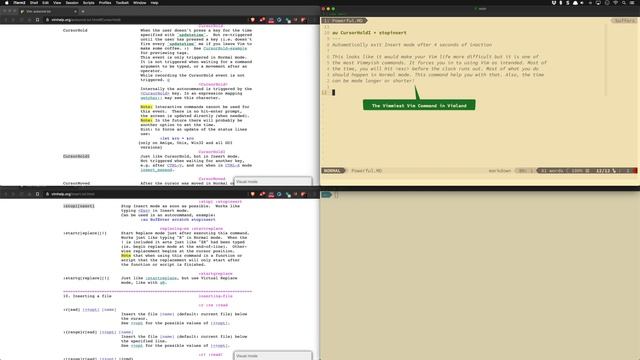Follow the insert_expand link
Image resolution: width=640 pixels, height=360 pixels.
point(157,170)
